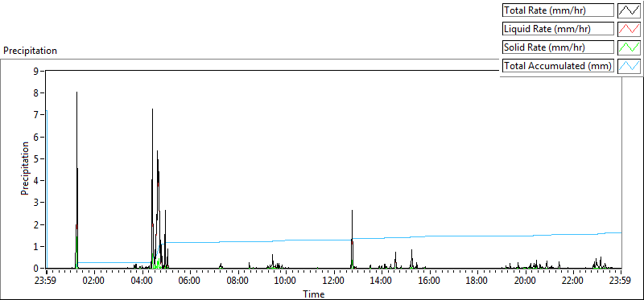Click the 18:00 time axis tick label
Image resolution: width=644 pixels, height=300 pixels.
click(x=477, y=282)
